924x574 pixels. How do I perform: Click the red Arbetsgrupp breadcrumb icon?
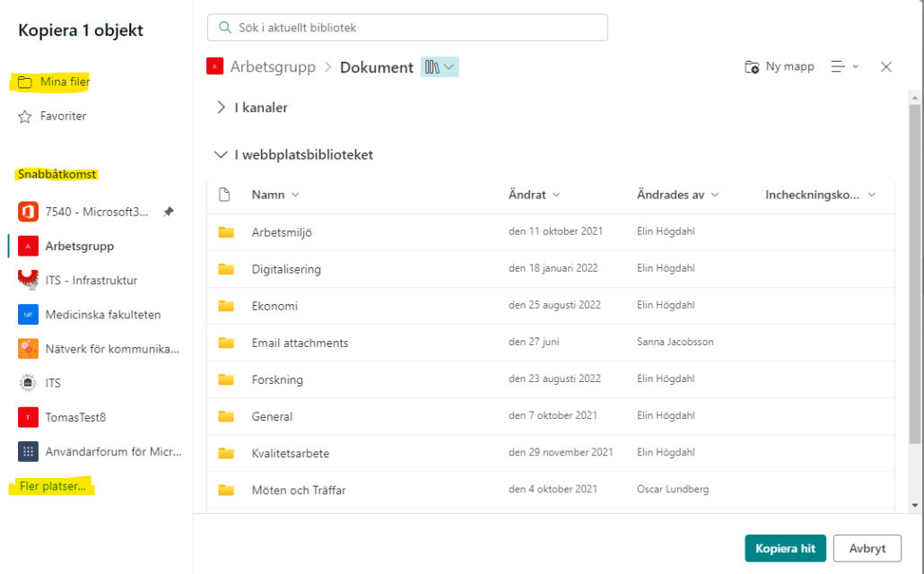pyautogui.click(x=214, y=66)
